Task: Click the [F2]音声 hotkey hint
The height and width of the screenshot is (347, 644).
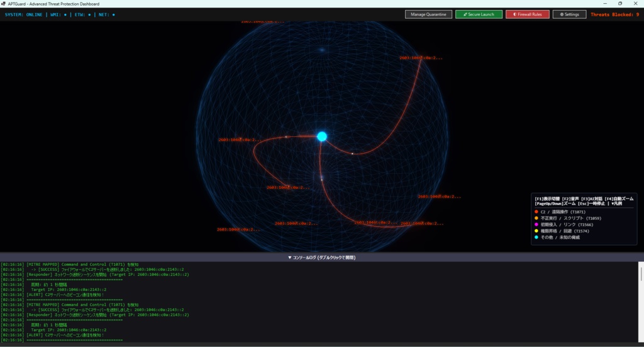Action: click(570, 198)
